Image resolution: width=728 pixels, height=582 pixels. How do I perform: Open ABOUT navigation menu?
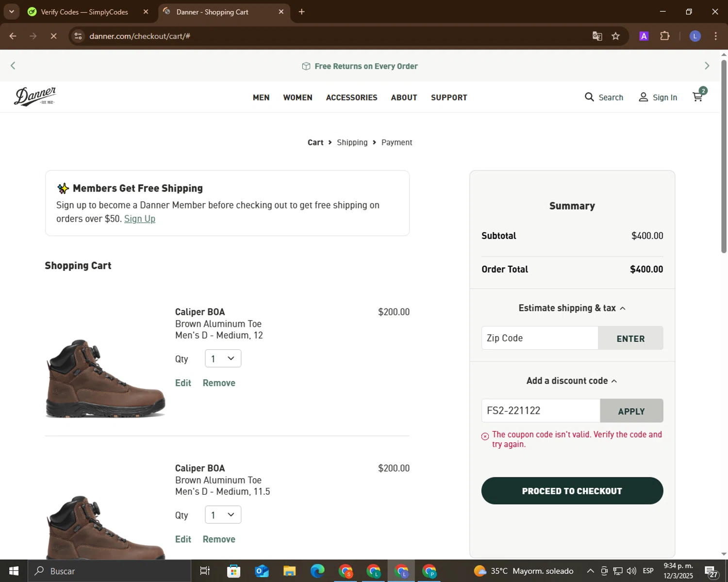pyautogui.click(x=404, y=97)
